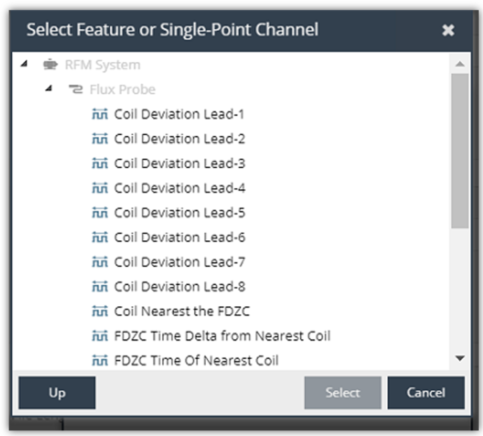This screenshot has height=436, width=483.
Task: Click the icon next to FDZC Time Delta from Nearest Coil
Action: (100, 336)
